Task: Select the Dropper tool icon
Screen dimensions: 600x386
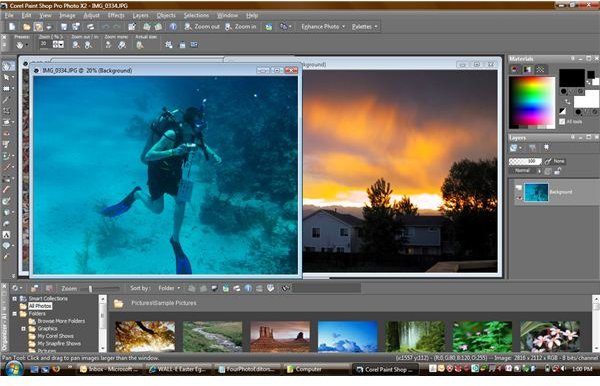Action: click(7, 100)
